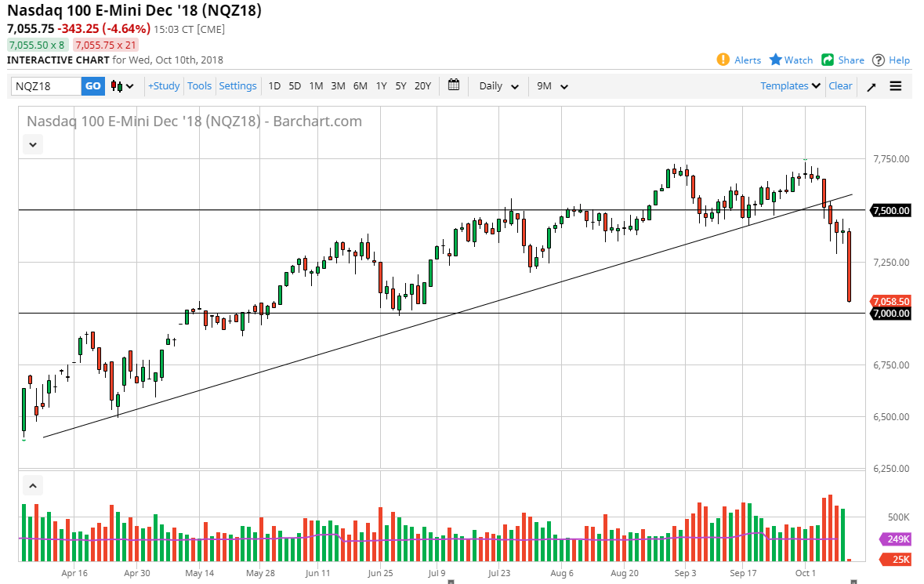Switch to the 1D timeframe
The width and height of the screenshot is (924, 584).
click(x=274, y=86)
